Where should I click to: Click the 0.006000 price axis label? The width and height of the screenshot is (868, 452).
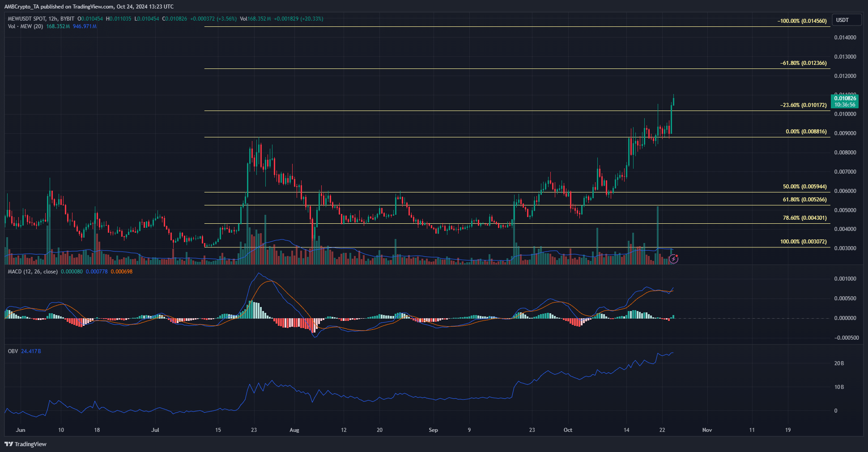click(845, 191)
